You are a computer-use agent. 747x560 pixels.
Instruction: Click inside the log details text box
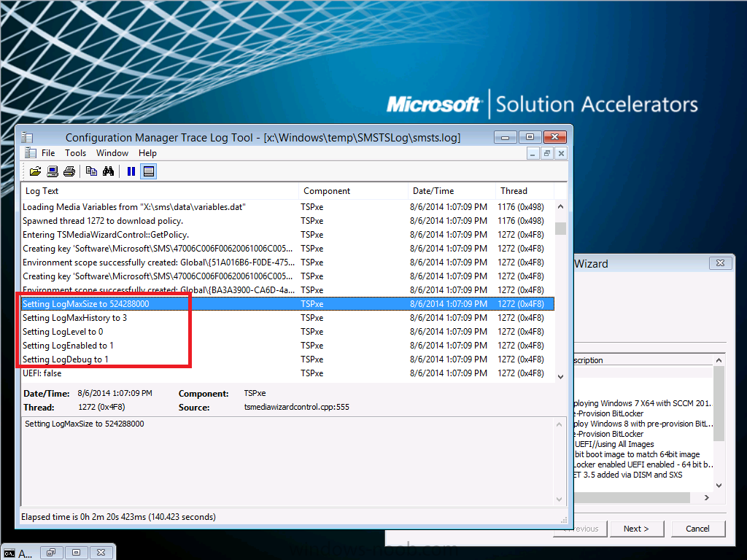(287, 461)
